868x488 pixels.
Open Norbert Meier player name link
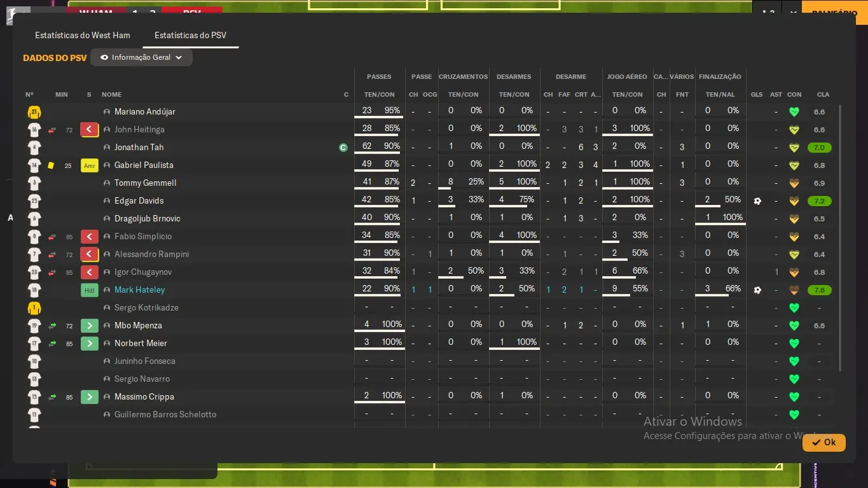141,344
